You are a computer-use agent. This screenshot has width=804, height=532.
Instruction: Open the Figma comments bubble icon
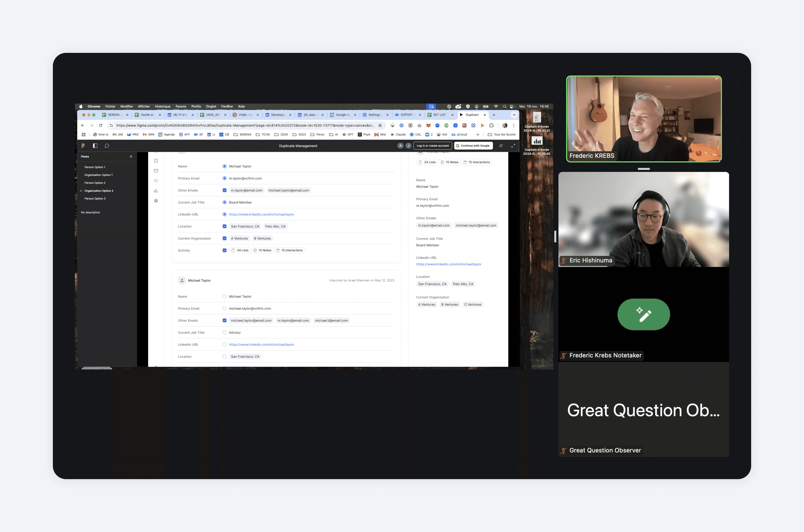(107, 146)
